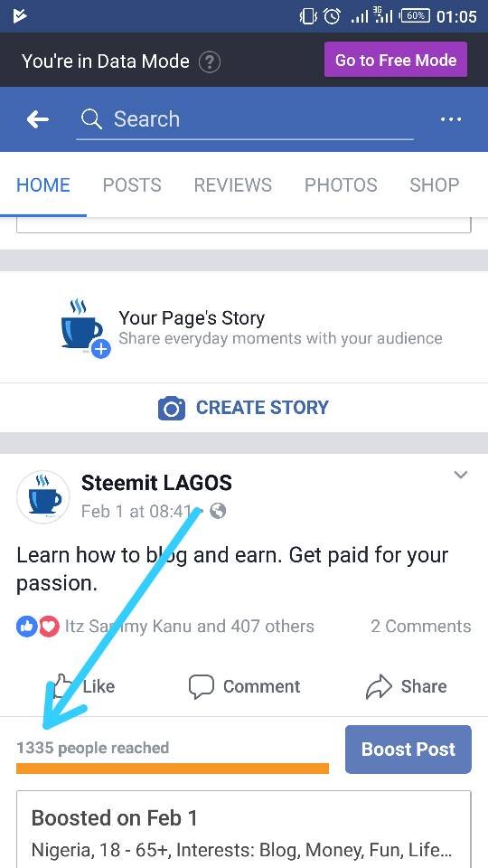Click the Boost Post button
Viewport: 488px width, 868px height.
point(408,749)
